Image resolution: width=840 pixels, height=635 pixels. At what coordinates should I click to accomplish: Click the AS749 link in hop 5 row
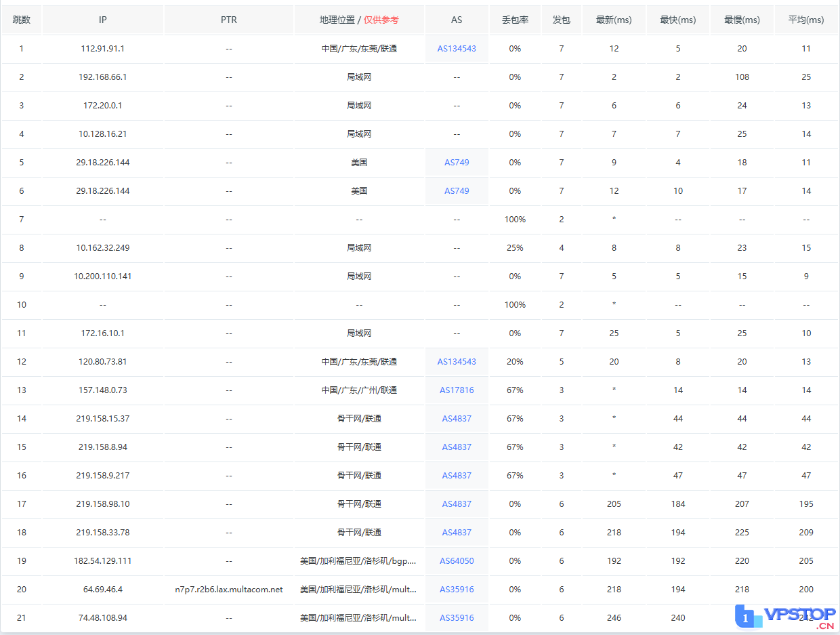click(x=457, y=163)
